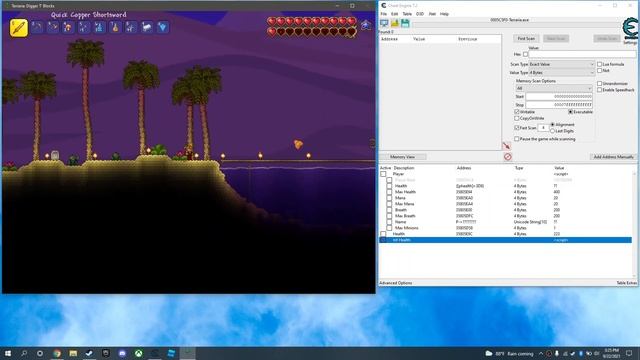Open Windows taskbar search
Image resolution: width=640 pixels, height=360 pixels.
(x=24, y=353)
